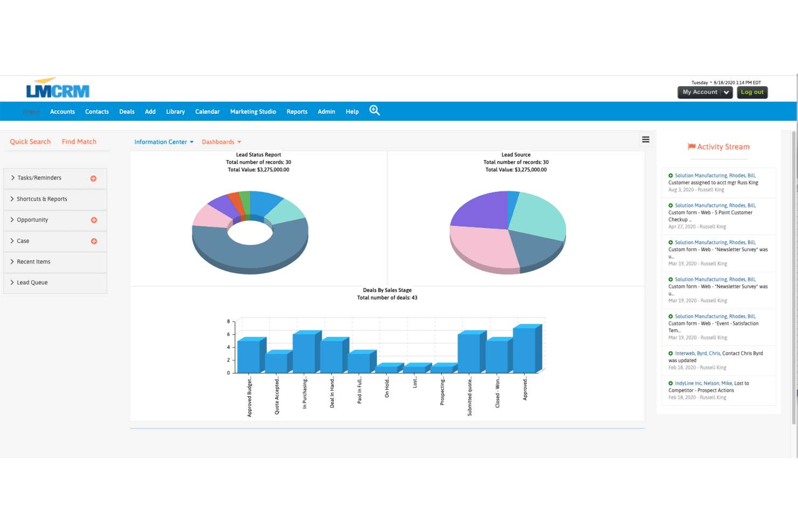The height and width of the screenshot is (532, 798).
Task: Open the Dashboards dropdown
Action: 222,142
